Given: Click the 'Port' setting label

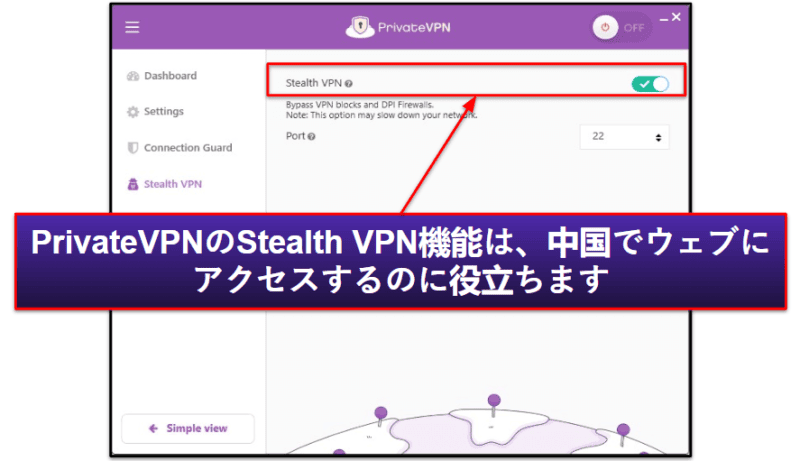Looking at the screenshot, I should [295, 136].
